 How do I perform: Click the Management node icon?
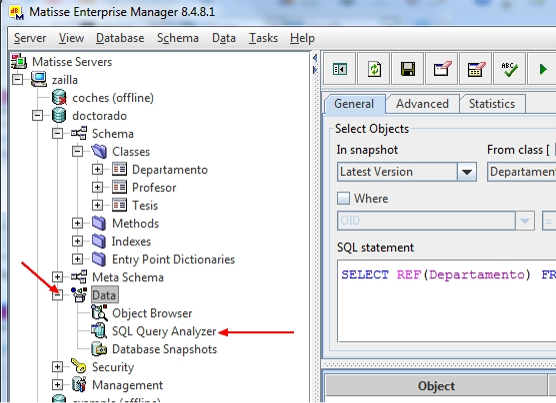coord(79,385)
